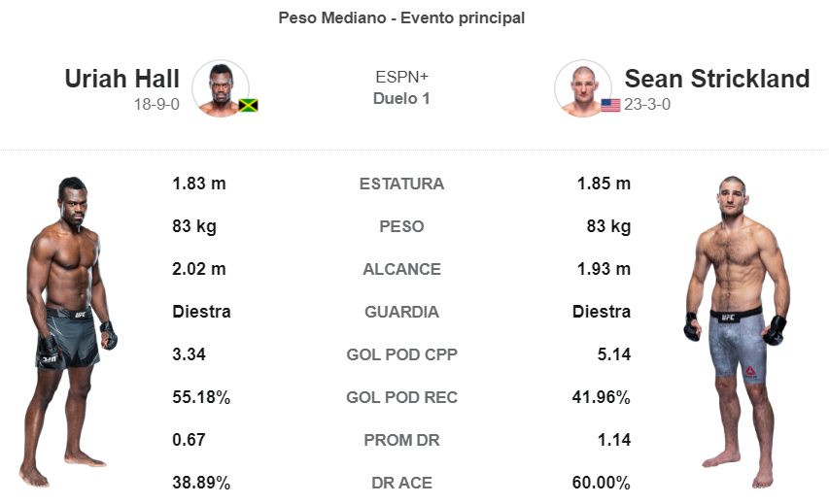Image resolution: width=829 pixels, height=504 pixels.
Task: Click Strickland's 60.00% DR ACE value
Action: click(x=602, y=483)
